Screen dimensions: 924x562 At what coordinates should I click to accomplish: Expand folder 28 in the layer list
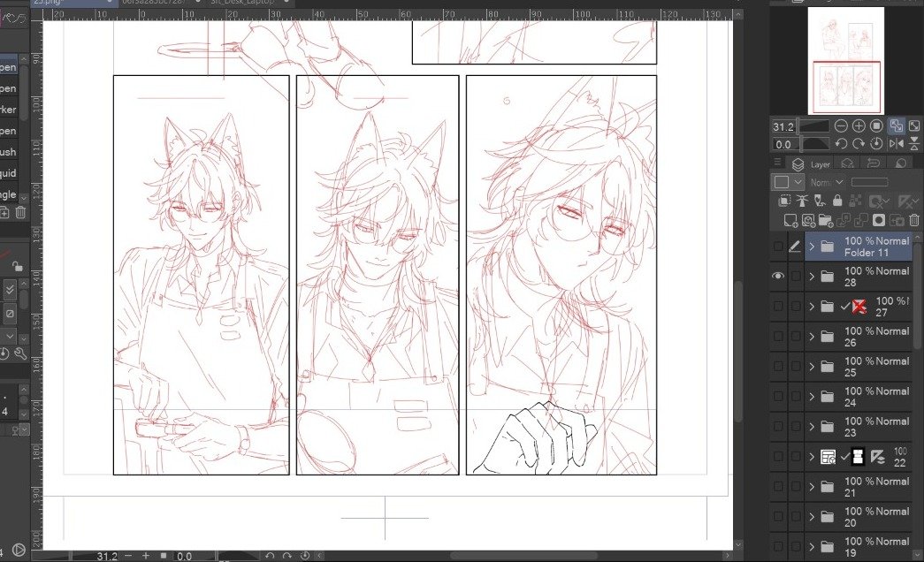point(812,277)
